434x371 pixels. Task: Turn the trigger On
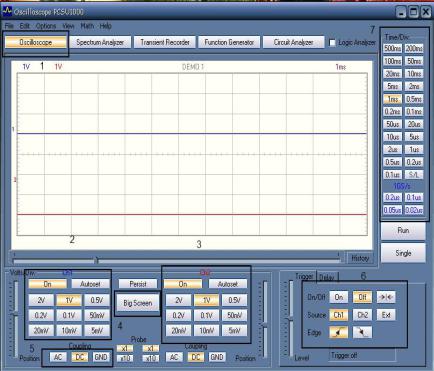pos(338,297)
